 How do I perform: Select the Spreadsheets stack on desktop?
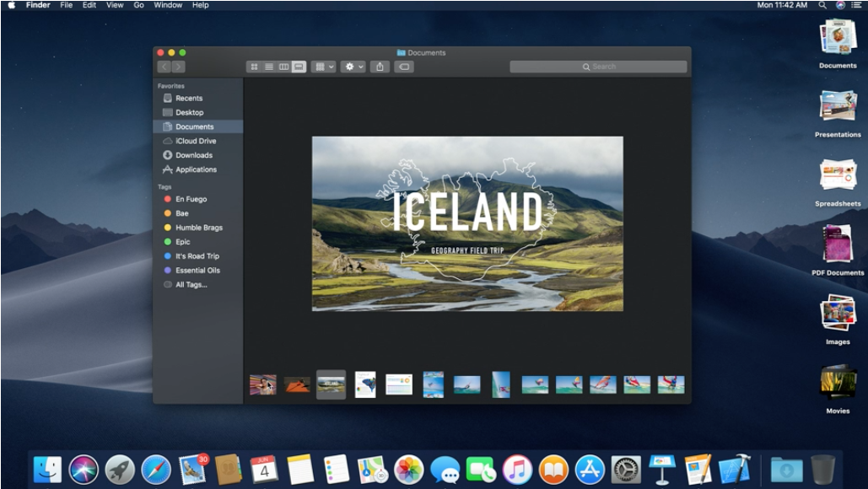(838, 182)
